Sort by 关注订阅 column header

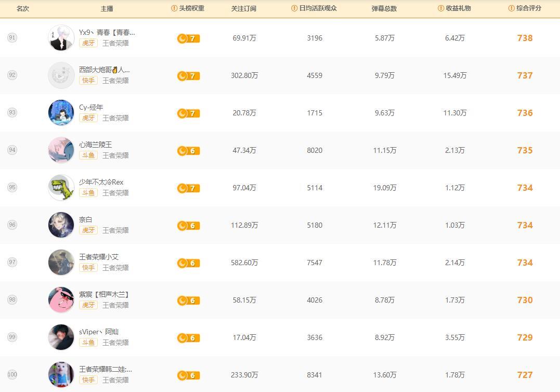[x=244, y=9]
